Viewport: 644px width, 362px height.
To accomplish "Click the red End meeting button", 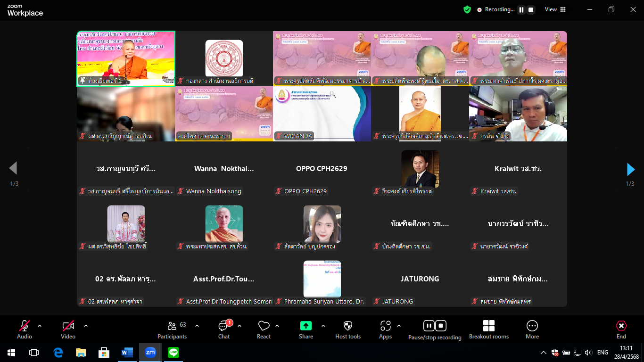I will [x=621, y=329].
